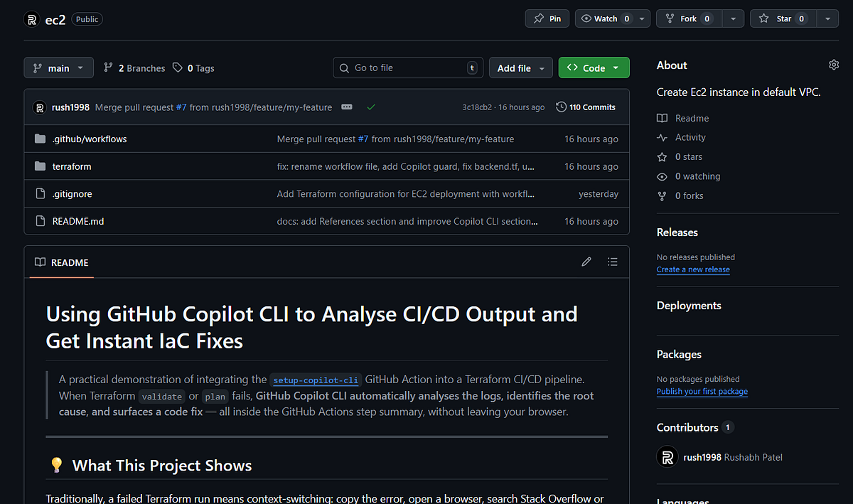Expand commit message details ellipsis
This screenshot has height=504, width=853.
(347, 107)
